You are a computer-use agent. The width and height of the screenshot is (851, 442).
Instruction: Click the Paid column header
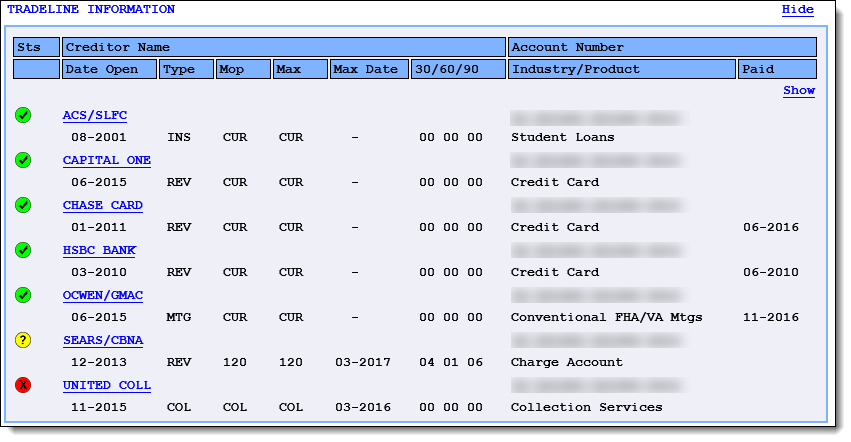(x=777, y=70)
